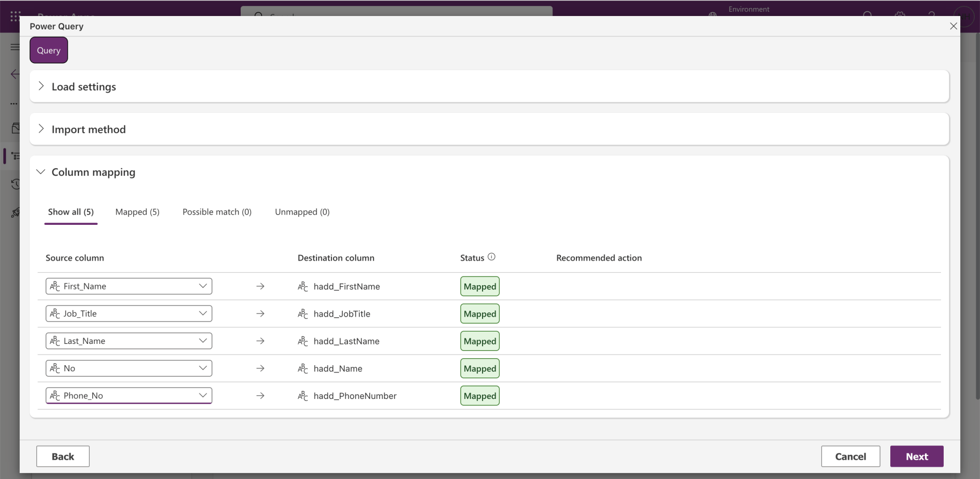Image resolution: width=980 pixels, height=479 pixels.
Task: Close the Power Query dialog
Action: 953,26
